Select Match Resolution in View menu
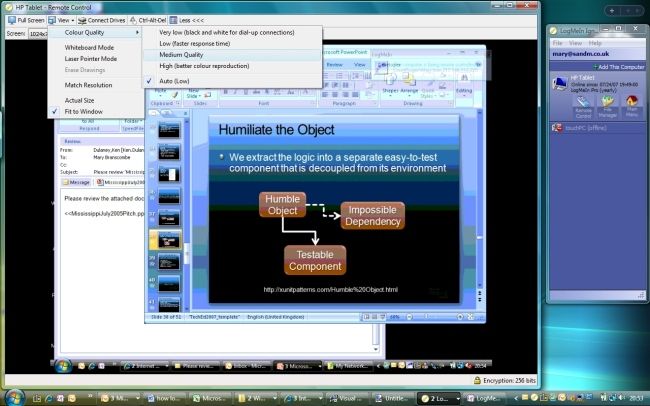 pyautogui.click(x=95, y=85)
